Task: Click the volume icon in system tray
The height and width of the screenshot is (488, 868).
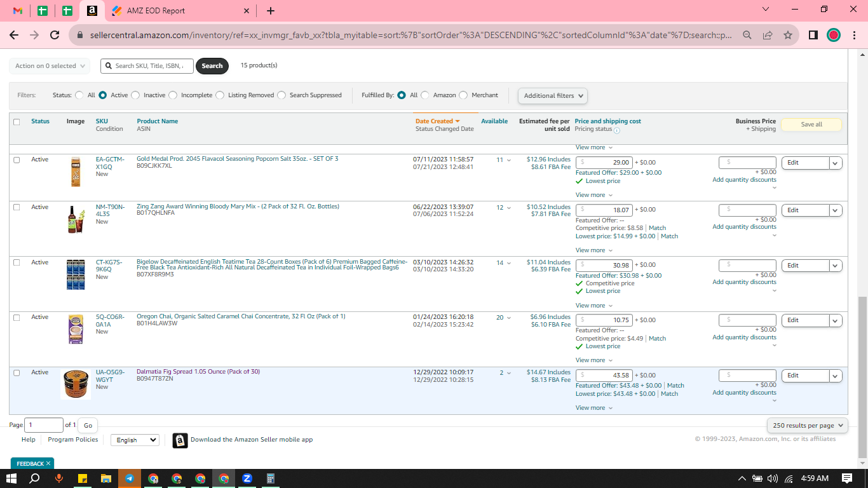Action: click(x=773, y=478)
